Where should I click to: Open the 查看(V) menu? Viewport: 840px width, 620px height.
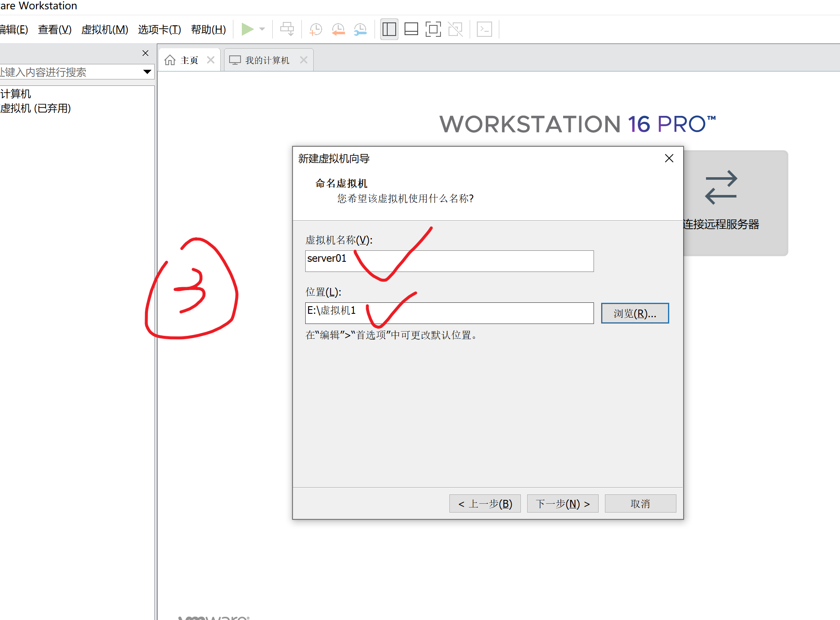[55, 30]
